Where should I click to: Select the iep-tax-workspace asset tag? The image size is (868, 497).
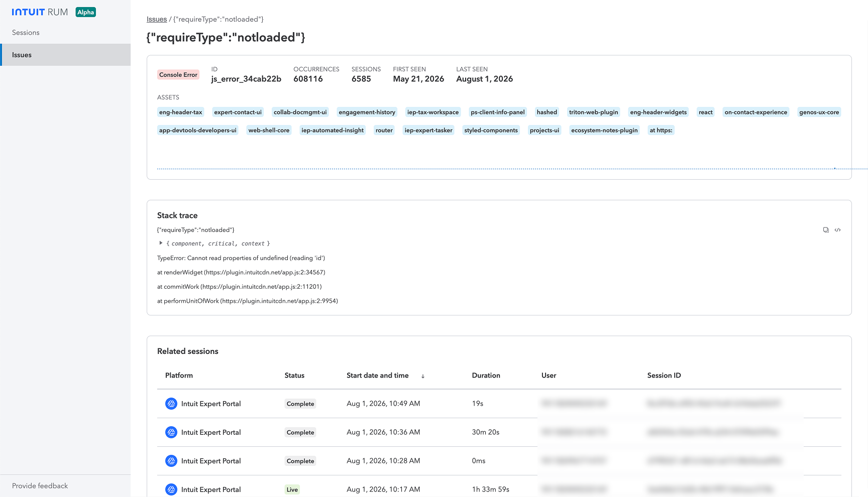(x=433, y=112)
